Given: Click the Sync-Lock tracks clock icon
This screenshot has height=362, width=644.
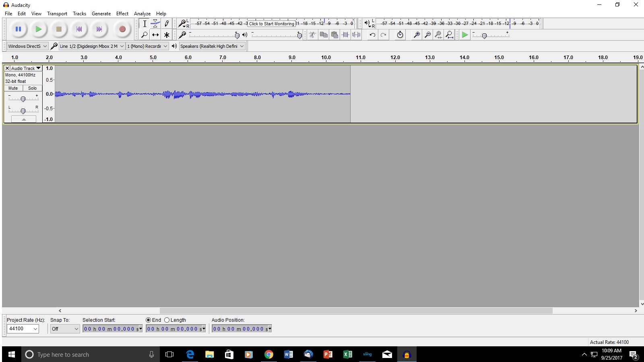Looking at the screenshot, I should tap(400, 35).
